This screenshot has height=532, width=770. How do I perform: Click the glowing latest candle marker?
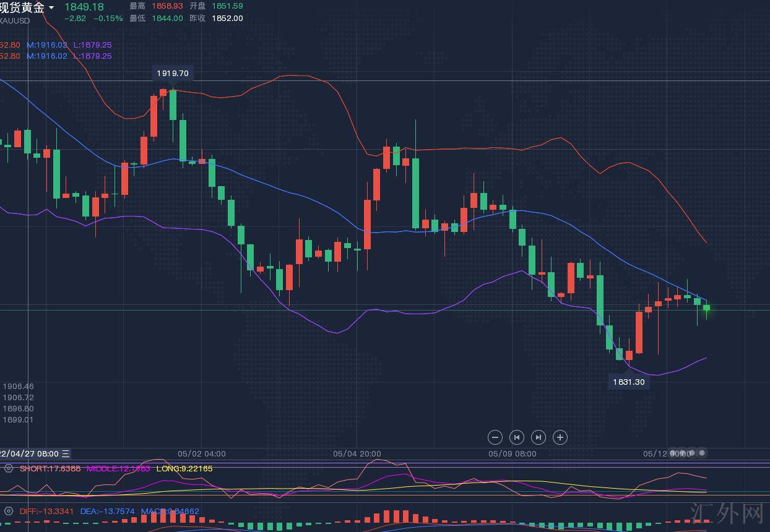pos(706,307)
